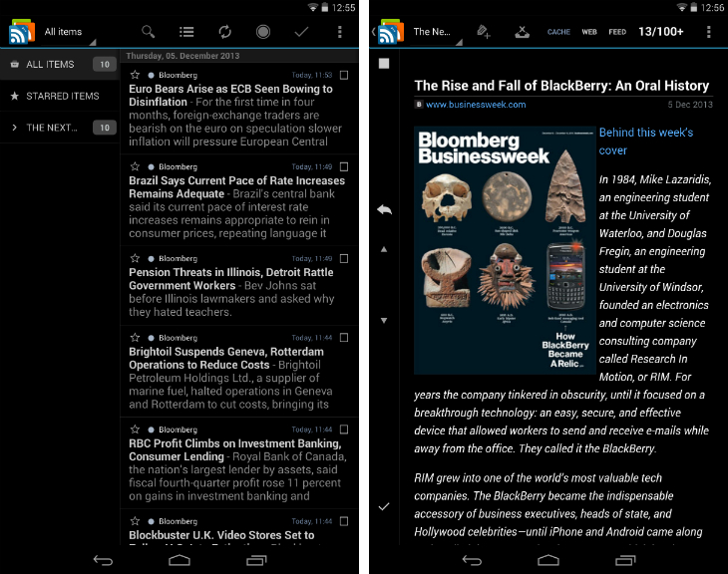Select STARRED ITEMS in sidebar
This screenshot has height=574, width=728.
click(x=60, y=96)
